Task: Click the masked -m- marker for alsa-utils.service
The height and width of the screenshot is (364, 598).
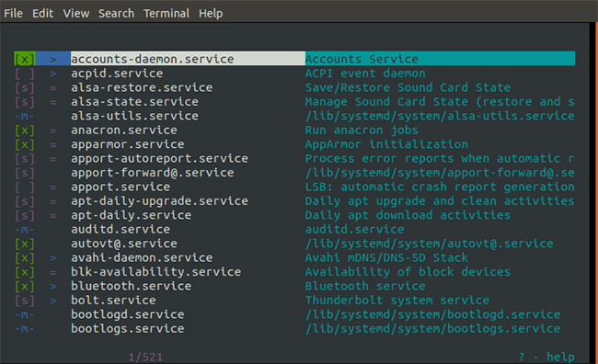Action: tap(25, 116)
